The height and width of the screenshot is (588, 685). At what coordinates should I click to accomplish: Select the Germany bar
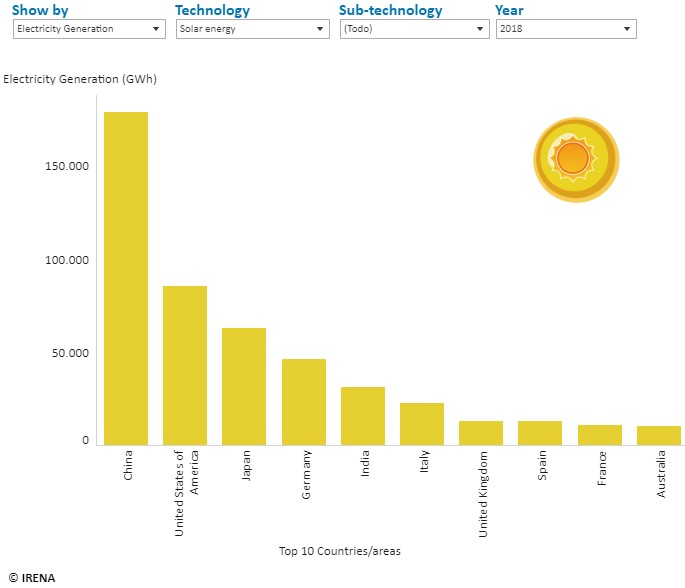coord(304,402)
